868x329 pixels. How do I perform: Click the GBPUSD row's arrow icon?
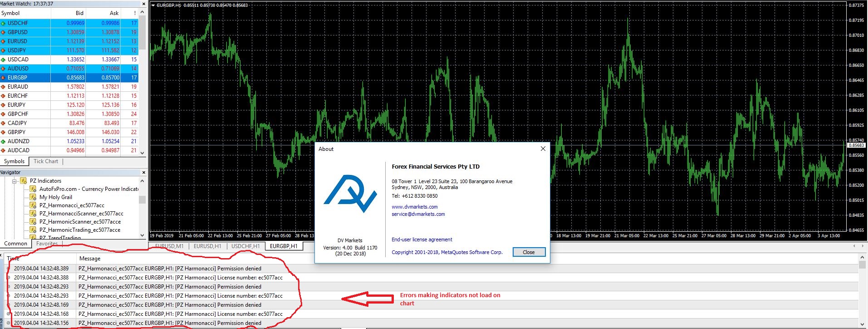[x=3, y=32]
